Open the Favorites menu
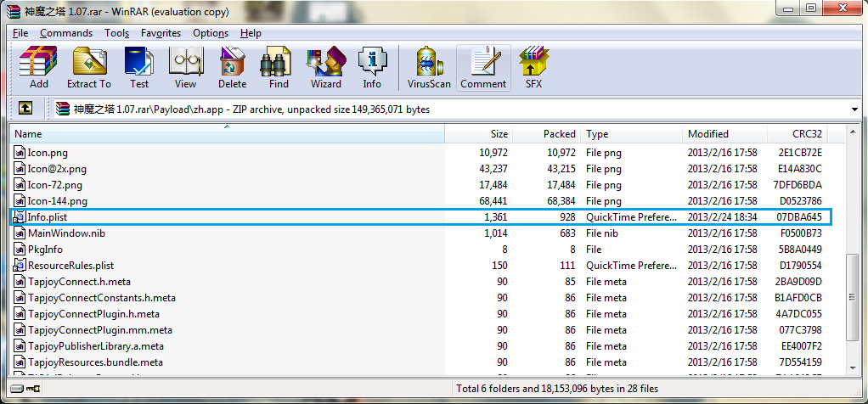The width and height of the screenshot is (868, 404). (161, 33)
